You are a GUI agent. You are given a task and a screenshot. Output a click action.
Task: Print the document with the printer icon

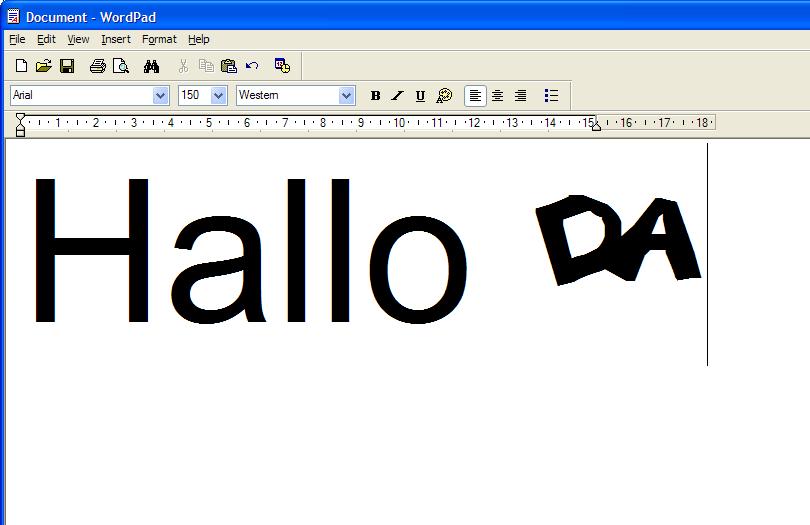click(x=97, y=66)
